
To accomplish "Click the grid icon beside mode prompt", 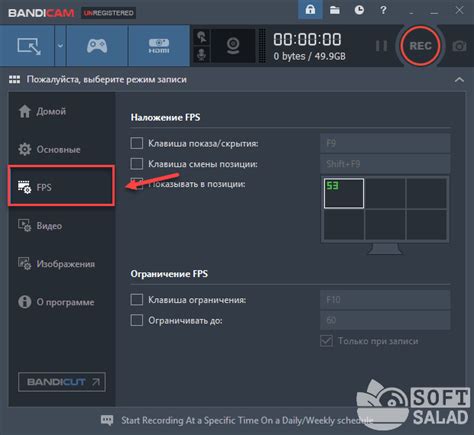I will pos(14,79).
